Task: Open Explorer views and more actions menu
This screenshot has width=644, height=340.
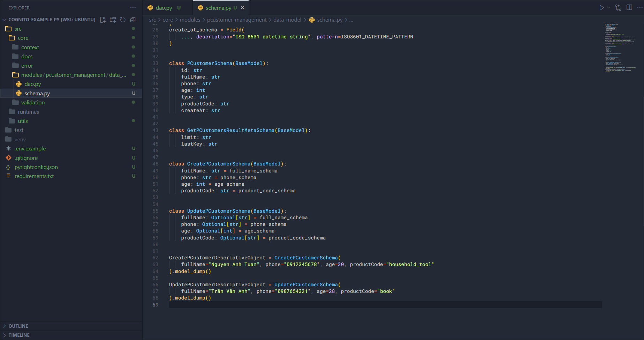Action: coord(133,8)
